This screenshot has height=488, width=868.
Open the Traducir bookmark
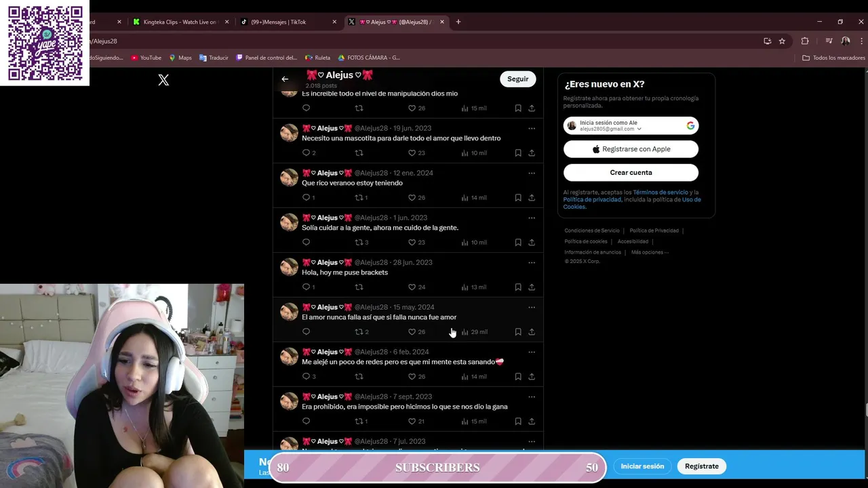(214, 58)
